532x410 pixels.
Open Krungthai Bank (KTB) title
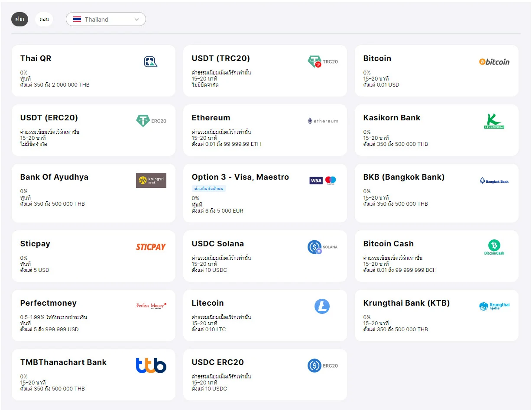[406, 303]
